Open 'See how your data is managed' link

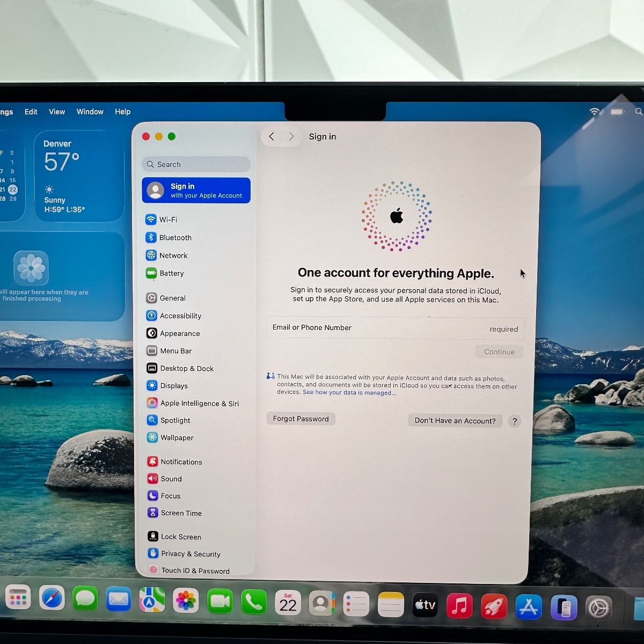349,393
